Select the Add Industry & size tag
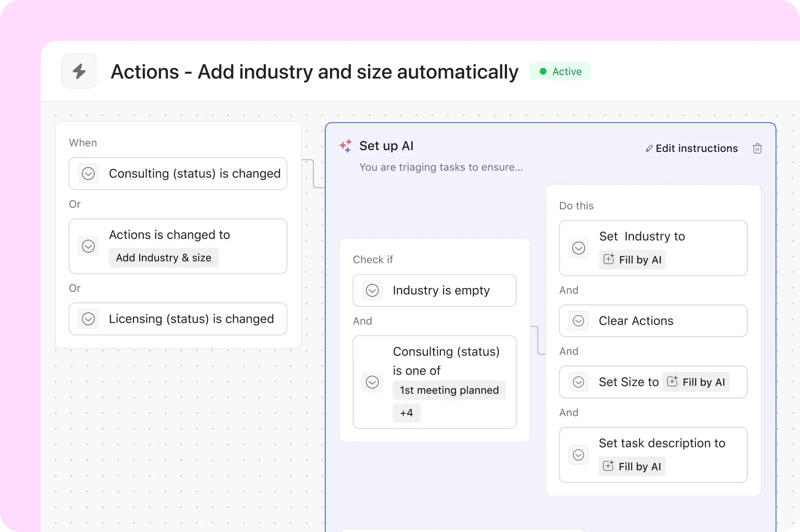The image size is (800, 532). [x=163, y=258]
